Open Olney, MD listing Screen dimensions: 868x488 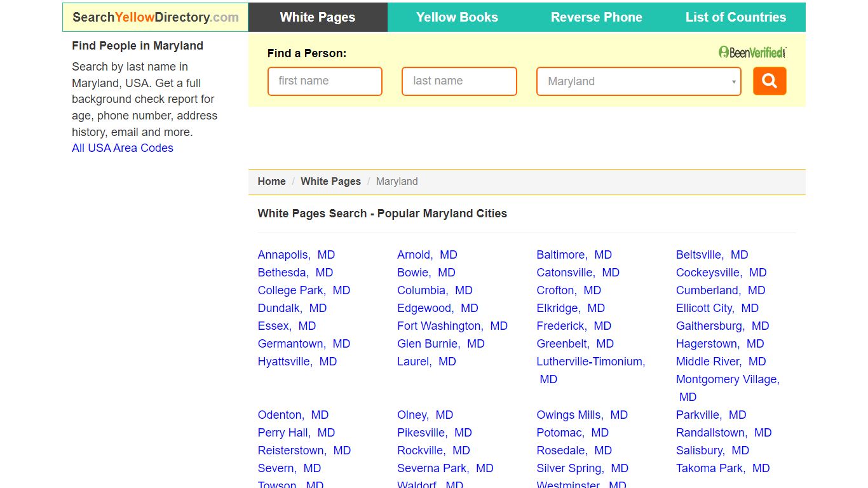(x=425, y=415)
